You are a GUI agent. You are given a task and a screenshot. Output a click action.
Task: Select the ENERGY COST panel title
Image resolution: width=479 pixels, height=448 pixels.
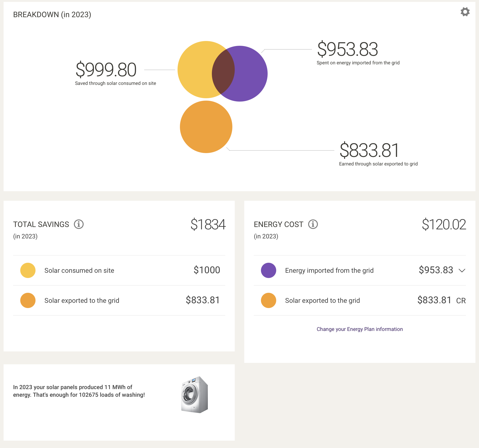coord(279,224)
